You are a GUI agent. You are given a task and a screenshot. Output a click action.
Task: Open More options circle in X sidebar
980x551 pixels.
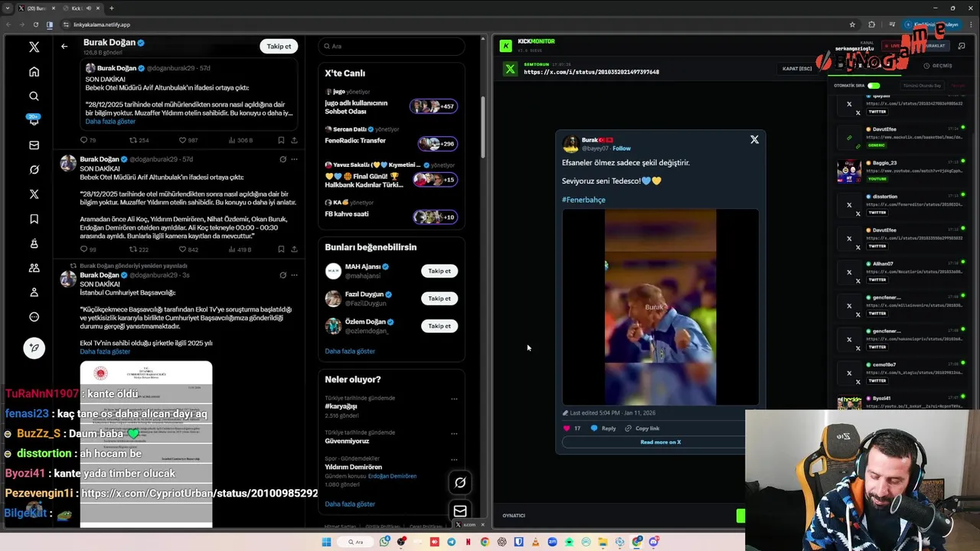(34, 317)
